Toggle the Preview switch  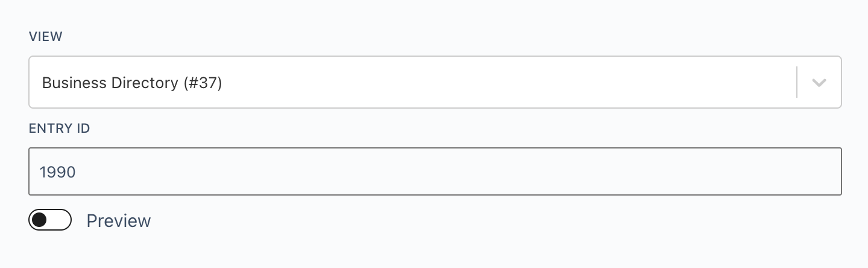coord(50,220)
